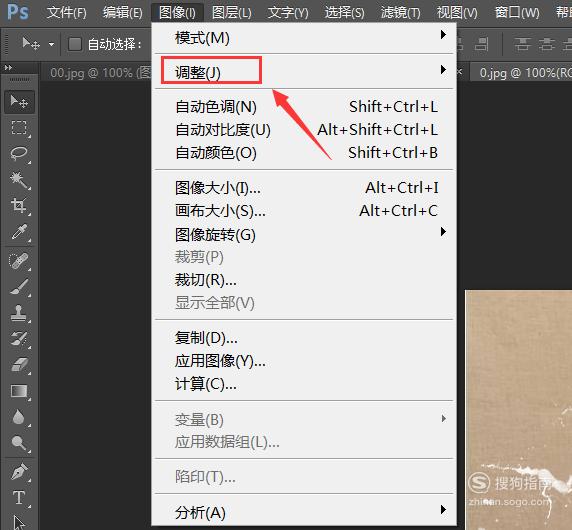This screenshot has width=572, height=530.
Task: Open the 编辑(E) menu
Action: pos(123,13)
